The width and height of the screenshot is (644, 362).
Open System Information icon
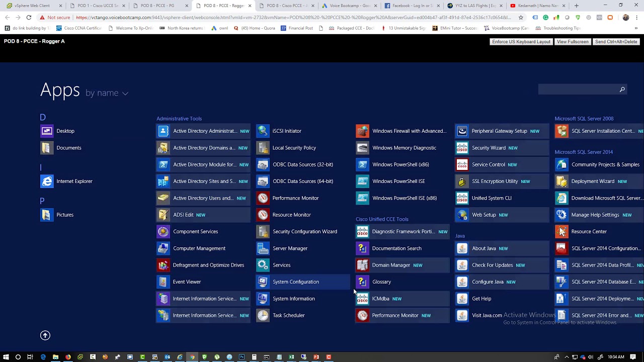(x=263, y=299)
